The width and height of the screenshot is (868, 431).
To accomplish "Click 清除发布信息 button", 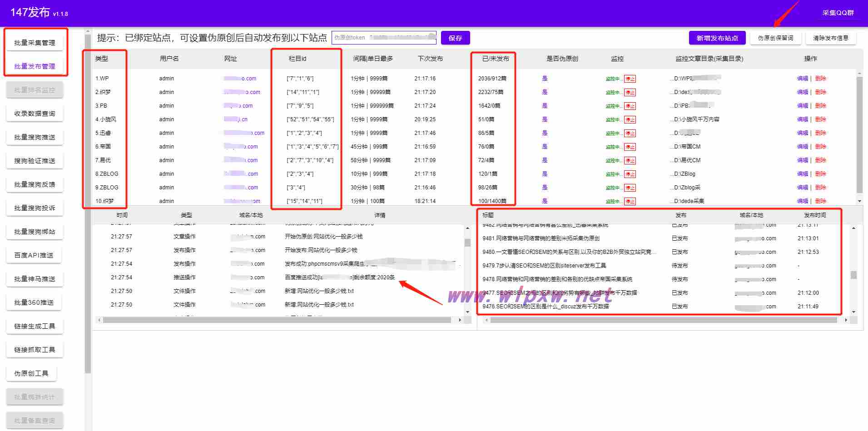I will (x=831, y=38).
